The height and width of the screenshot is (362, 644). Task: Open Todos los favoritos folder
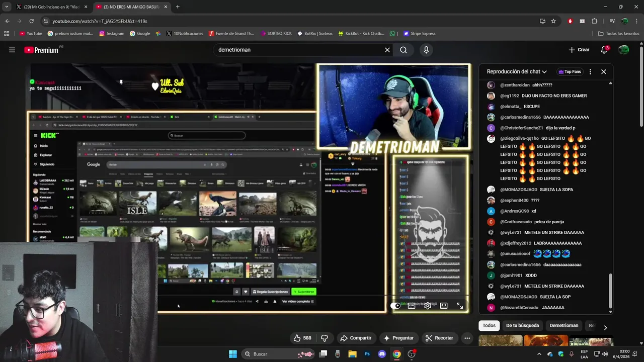[x=618, y=34]
